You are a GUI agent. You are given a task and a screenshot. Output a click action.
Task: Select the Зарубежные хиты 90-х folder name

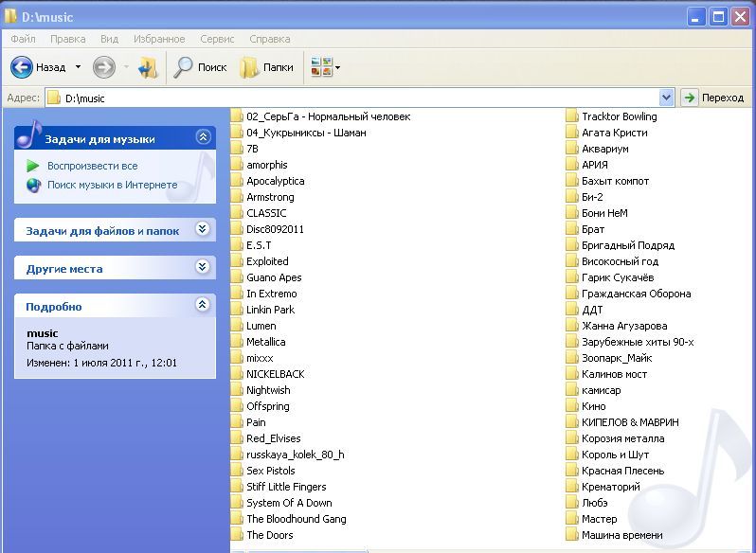638,342
